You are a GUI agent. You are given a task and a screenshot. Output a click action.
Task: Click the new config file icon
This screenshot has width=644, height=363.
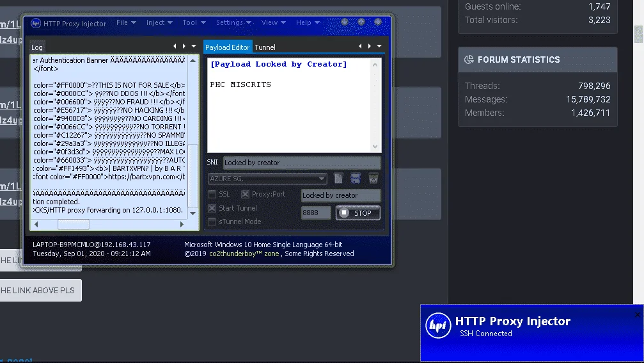coord(338,179)
